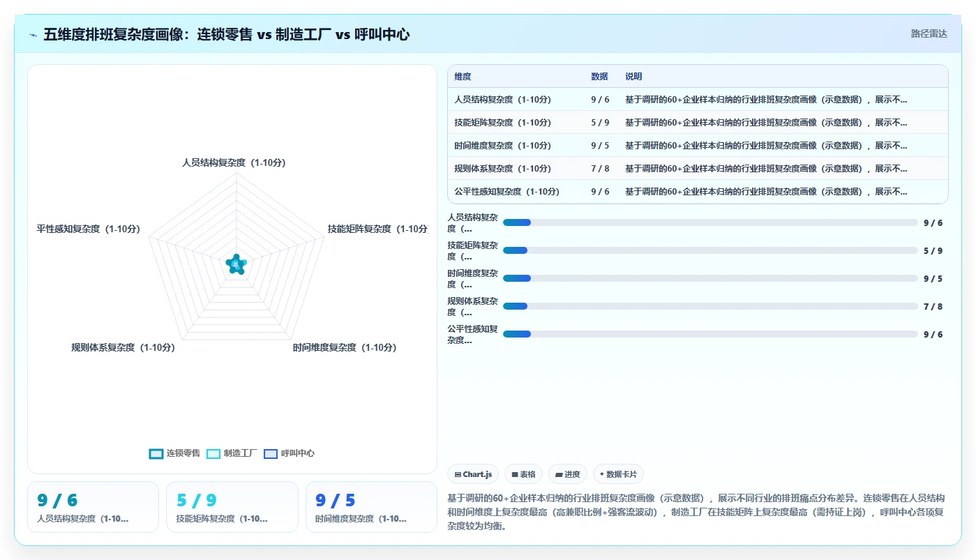This screenshot has height=560, width=976.
Task: Click the 9 / 5 value beside the 时间维度 progress bar
Action: coord(933,279)
